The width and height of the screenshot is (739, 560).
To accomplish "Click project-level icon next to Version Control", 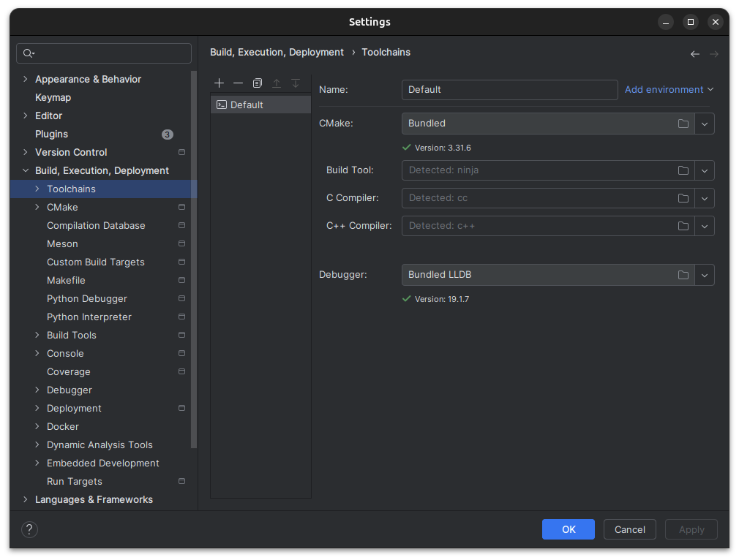I will [x=181, y=152].
